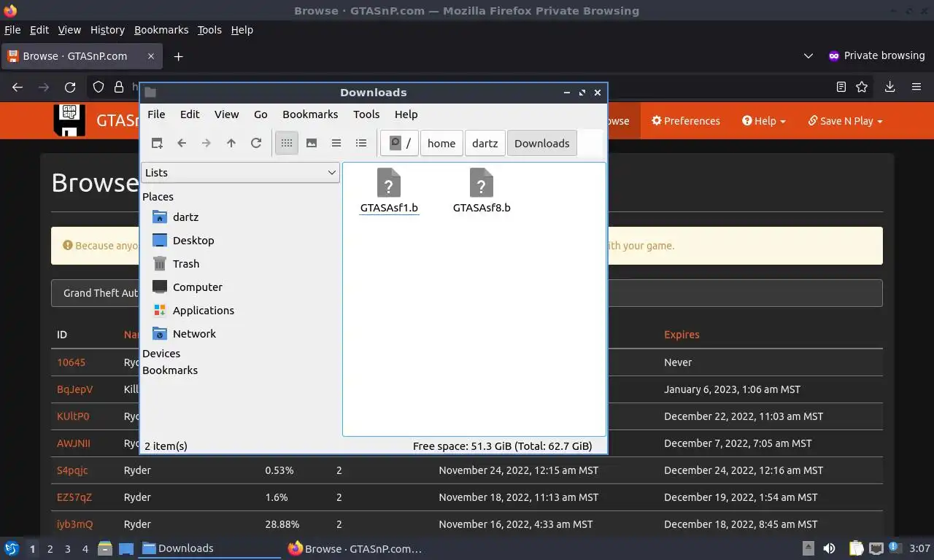This screenshot has width=934, height=560.
Task: Open Firefox application hamburger menu
Action: click(916, 87)
